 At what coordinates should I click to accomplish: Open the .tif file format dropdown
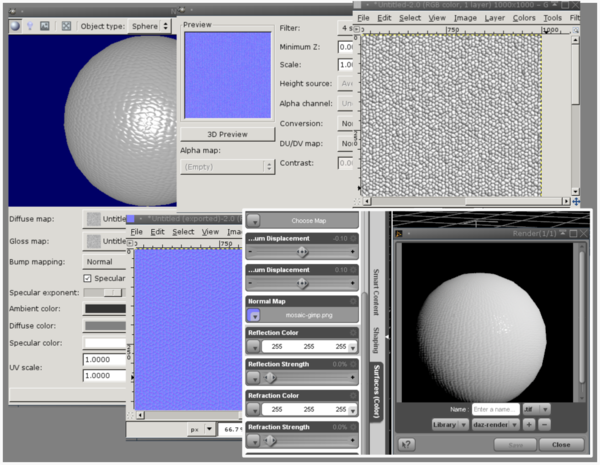pyautogui.click(x=536, y=409)
